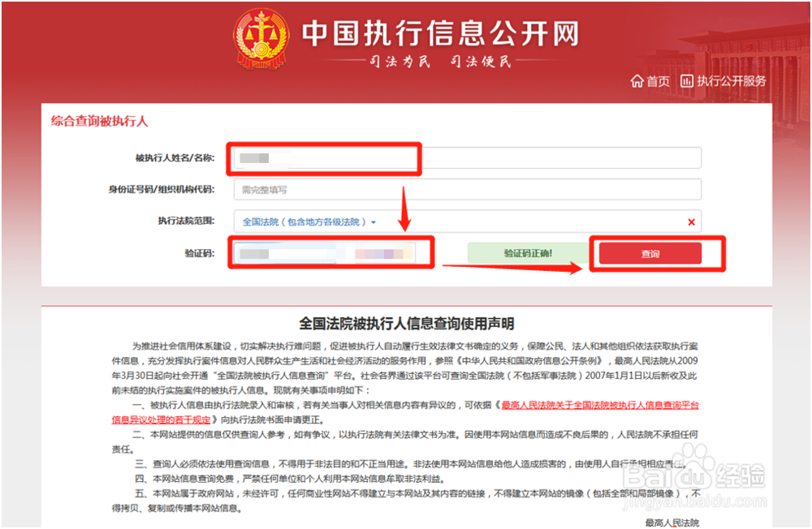This screenshot has height=529, width=812.
Task: Click the chart icon beside 执行公开服务
Action: 686,81
